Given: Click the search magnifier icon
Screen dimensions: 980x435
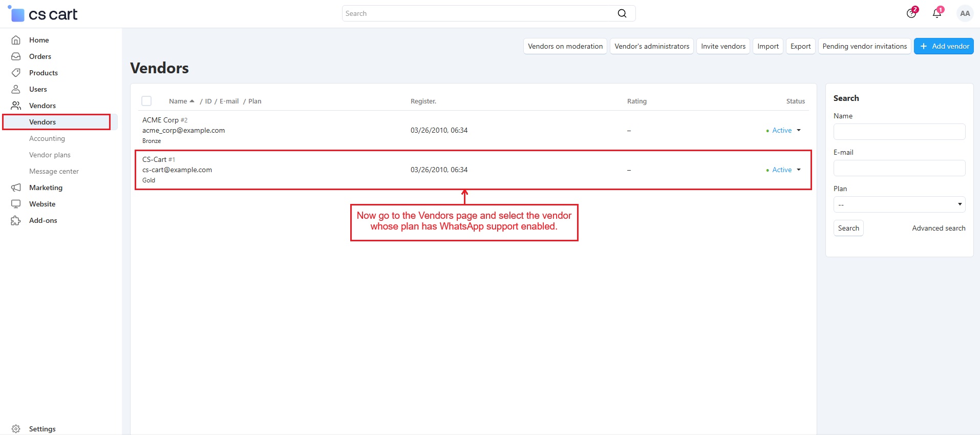Looking at the screenshot, I should point(622,13).
